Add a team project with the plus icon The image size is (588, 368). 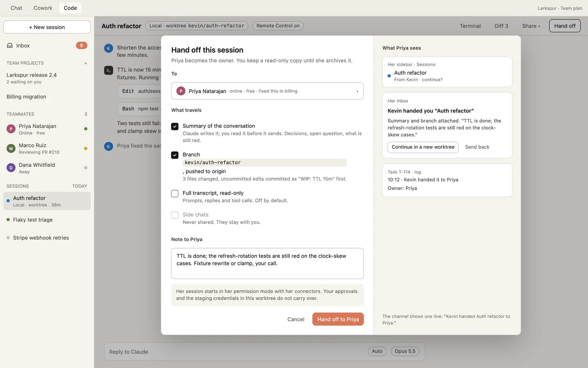click(x=86, y=63)
